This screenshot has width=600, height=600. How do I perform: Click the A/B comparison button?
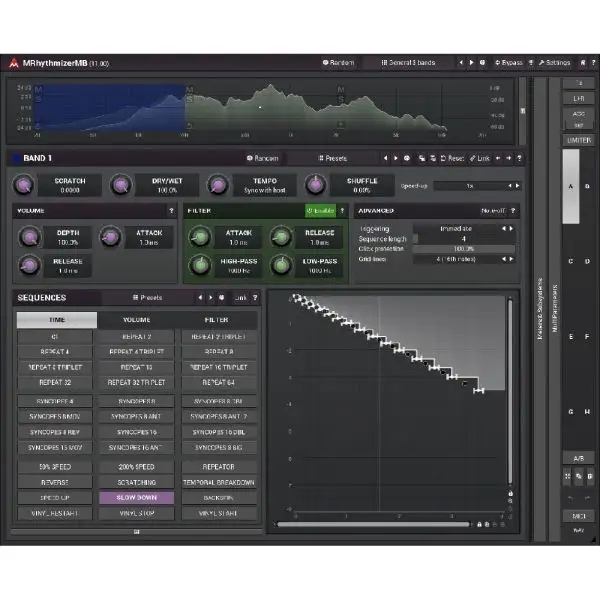click(578, 457)
